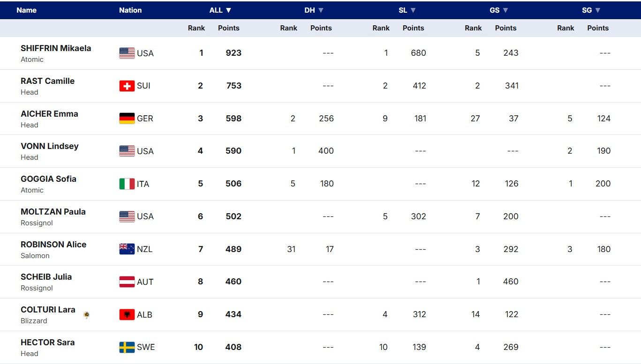This screenshot has height=364, width=641.
Task: Open VONN Lindsey's athlete profile
Action: [50, 146]
